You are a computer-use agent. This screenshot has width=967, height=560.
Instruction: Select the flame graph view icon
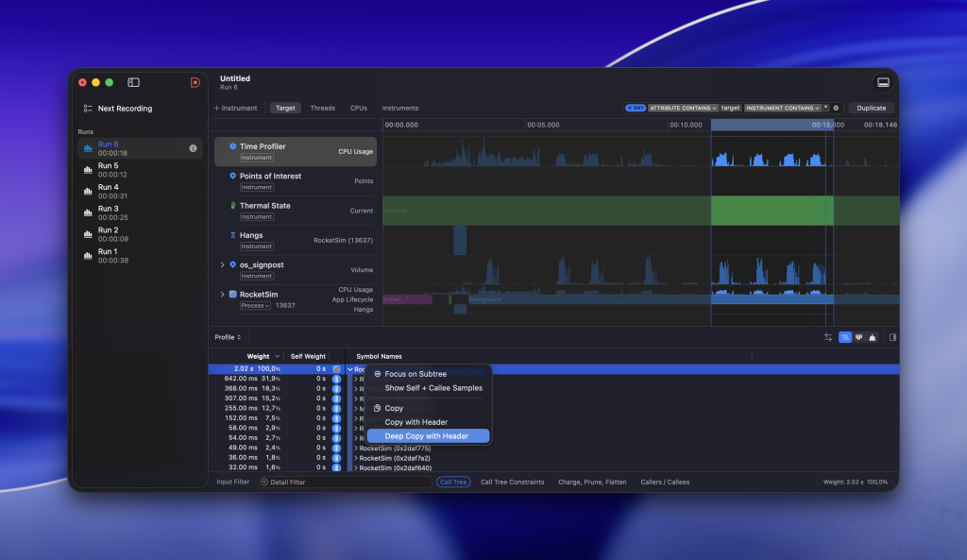(x=858, y=337)
